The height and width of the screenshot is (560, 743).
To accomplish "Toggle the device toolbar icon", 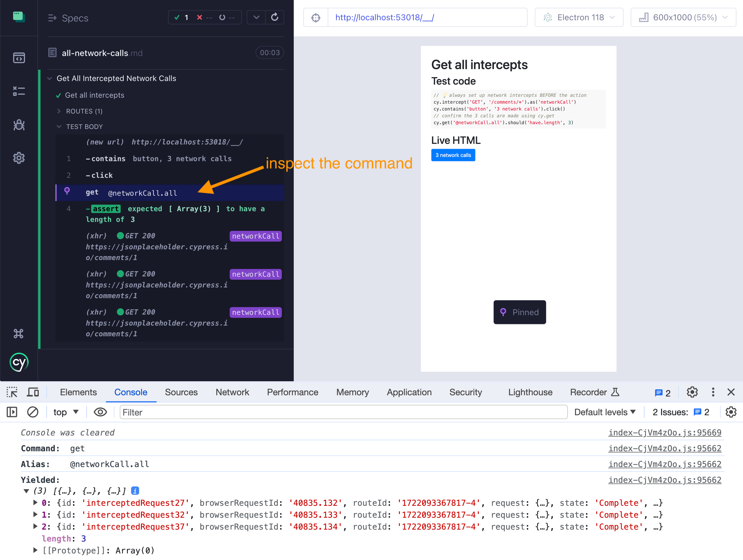I will [33, 392].
